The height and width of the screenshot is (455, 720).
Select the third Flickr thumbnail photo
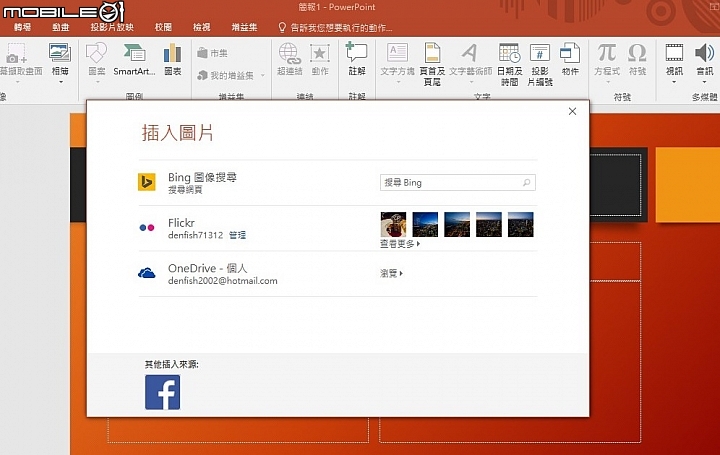point(457,225)
